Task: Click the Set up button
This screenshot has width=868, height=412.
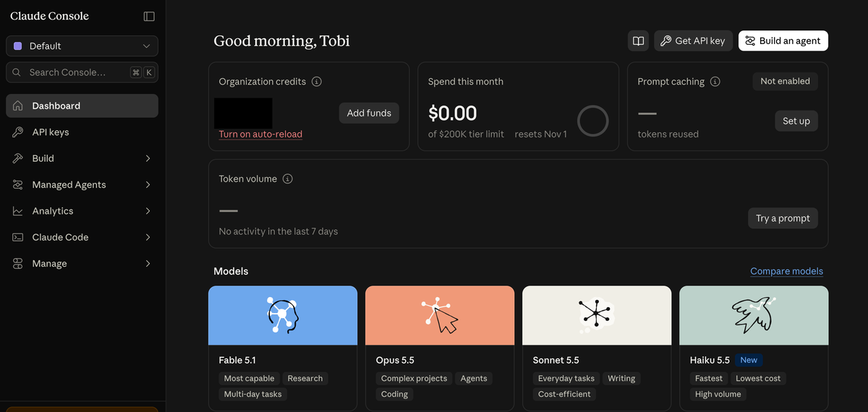Action: [796, 121]
